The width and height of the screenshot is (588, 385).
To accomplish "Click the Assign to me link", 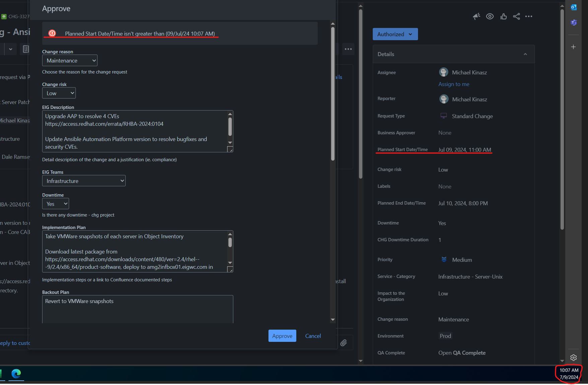I will pyautogui.click(x=454, y=84).
